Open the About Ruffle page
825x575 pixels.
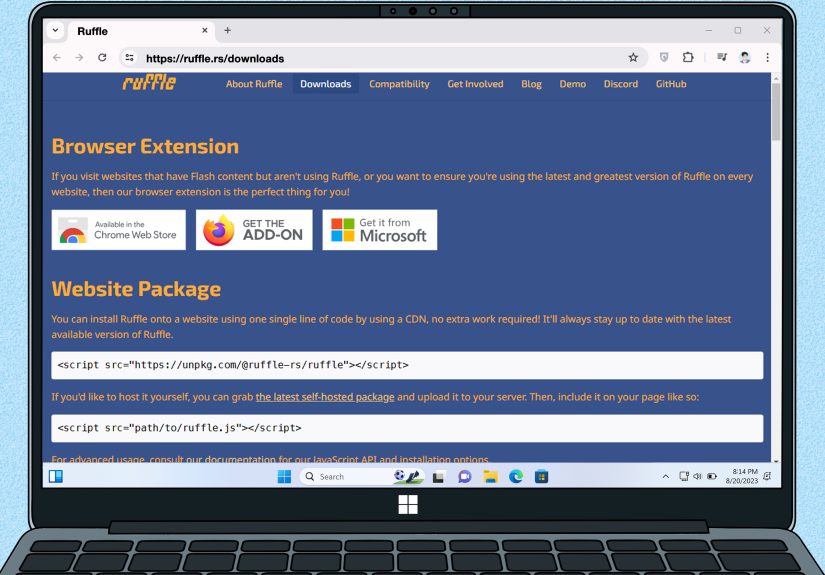pyautogui.click(x=254, y=84)
